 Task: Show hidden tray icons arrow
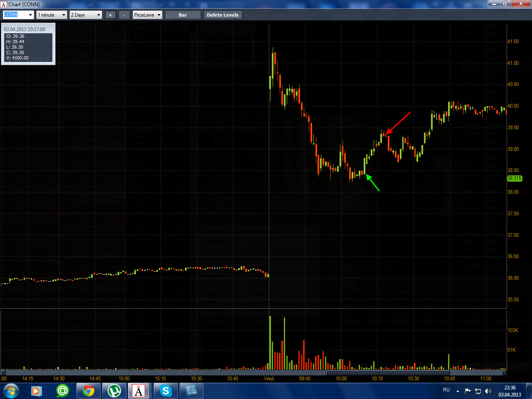pos(458,391)
